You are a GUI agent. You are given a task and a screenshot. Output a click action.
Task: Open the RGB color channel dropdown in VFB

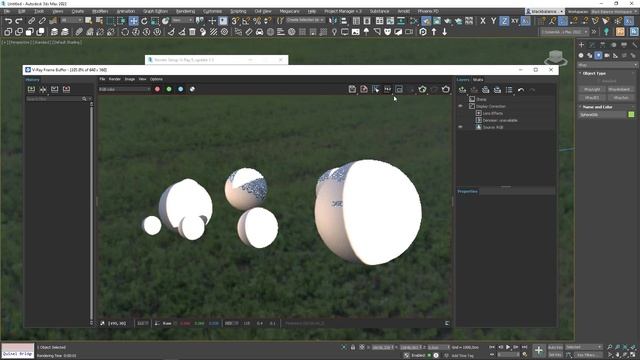124,89
